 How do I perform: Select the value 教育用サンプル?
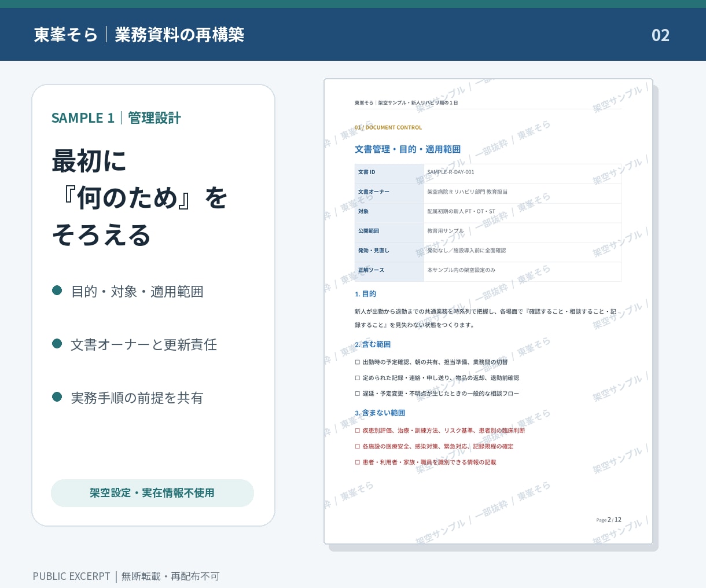tap(446, 231)
